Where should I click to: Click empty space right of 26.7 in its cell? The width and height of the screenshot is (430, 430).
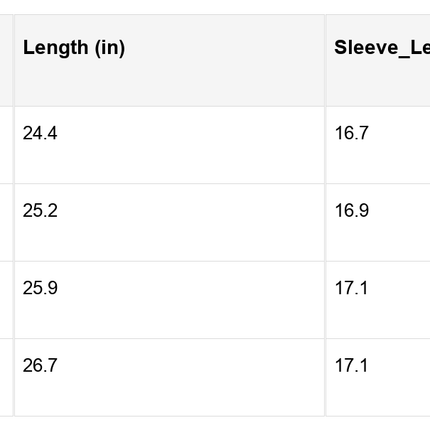click(190, 377)
